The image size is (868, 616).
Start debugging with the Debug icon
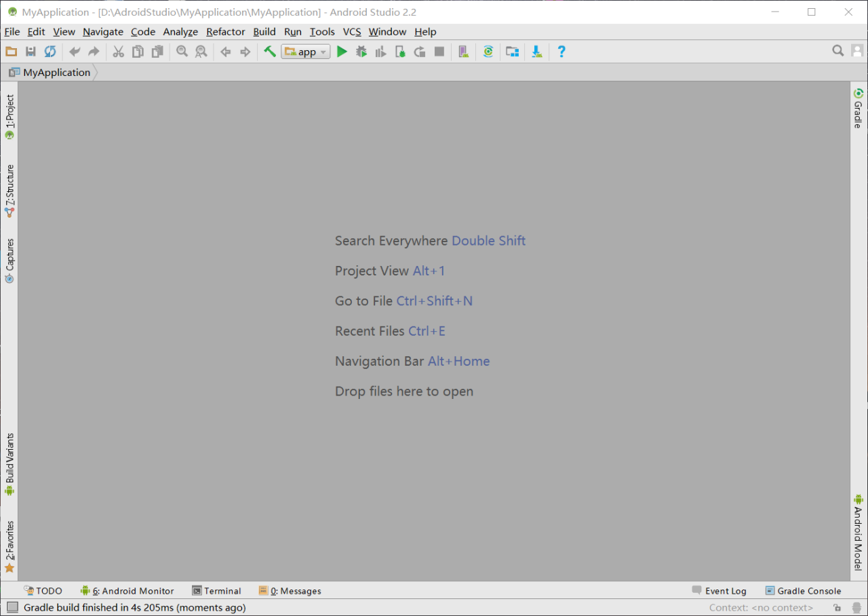coord(361,52)
